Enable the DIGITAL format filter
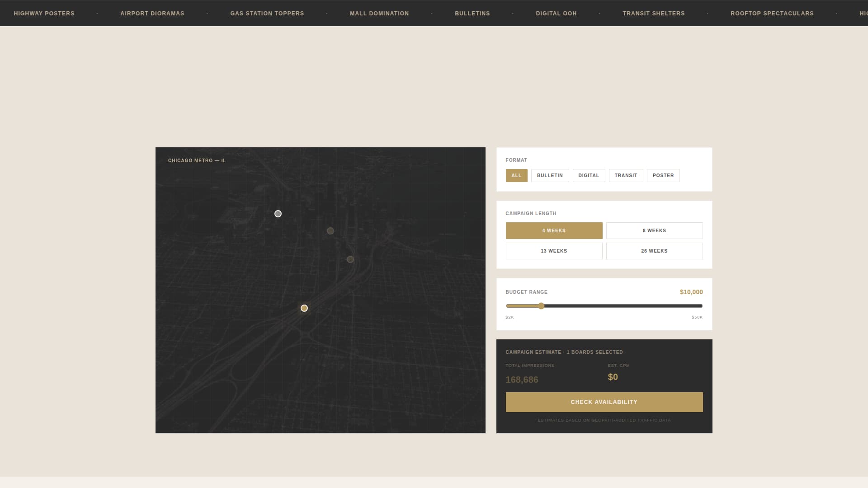Screen dimensions: 868x488 (589, 175)
